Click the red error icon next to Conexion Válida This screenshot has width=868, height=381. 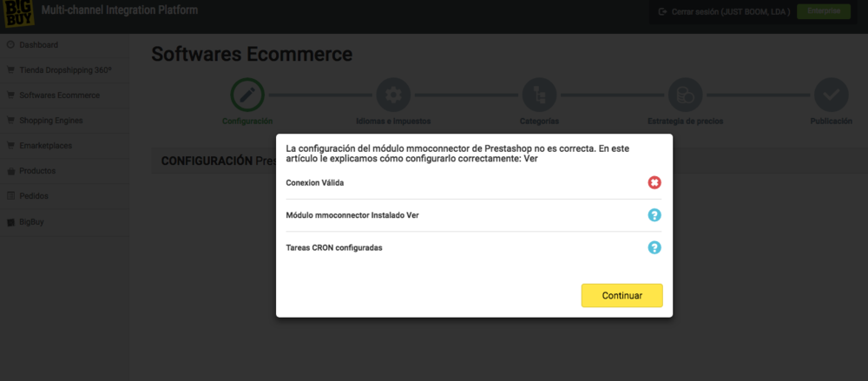[x=654, y=182]
